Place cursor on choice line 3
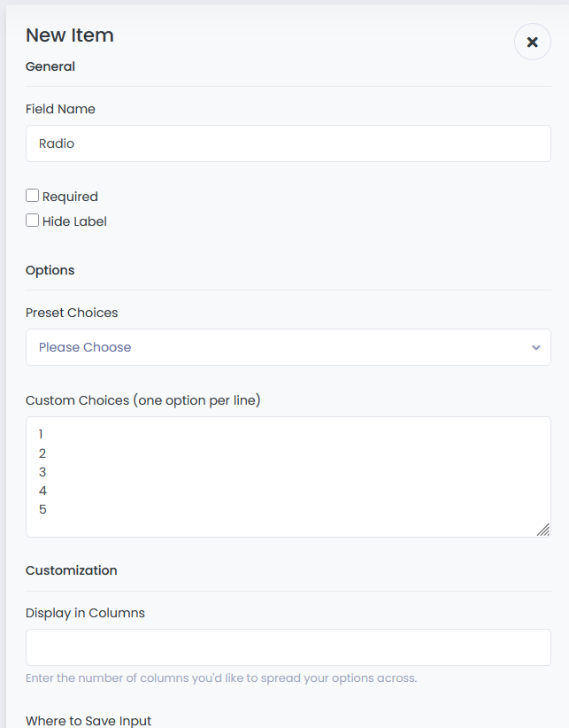Viewport: 569px width, 728px height. [42, 472]
